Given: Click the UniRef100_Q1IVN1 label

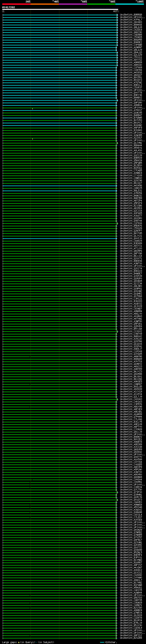Looking at the screenshot, I should click(x=131, y=143).
